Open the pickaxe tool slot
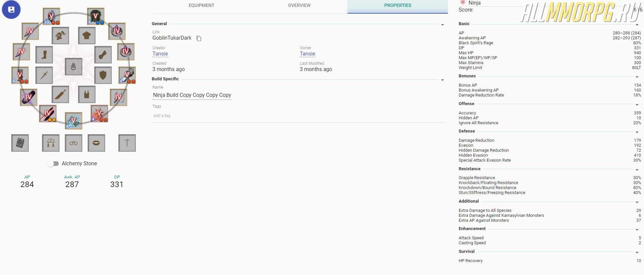The width and height of the screenshot is (644, 275). point(127,143)
